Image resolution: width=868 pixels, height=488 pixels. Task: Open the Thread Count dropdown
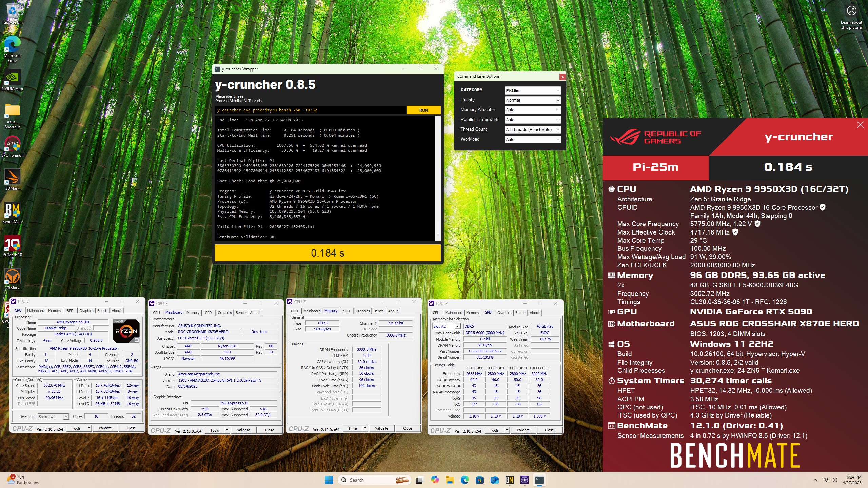(x=533, y=130)
